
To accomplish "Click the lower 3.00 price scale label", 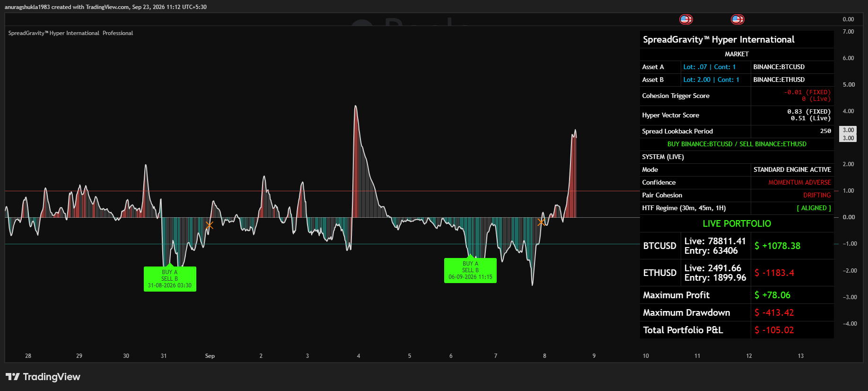I will (x=848, y=138).
